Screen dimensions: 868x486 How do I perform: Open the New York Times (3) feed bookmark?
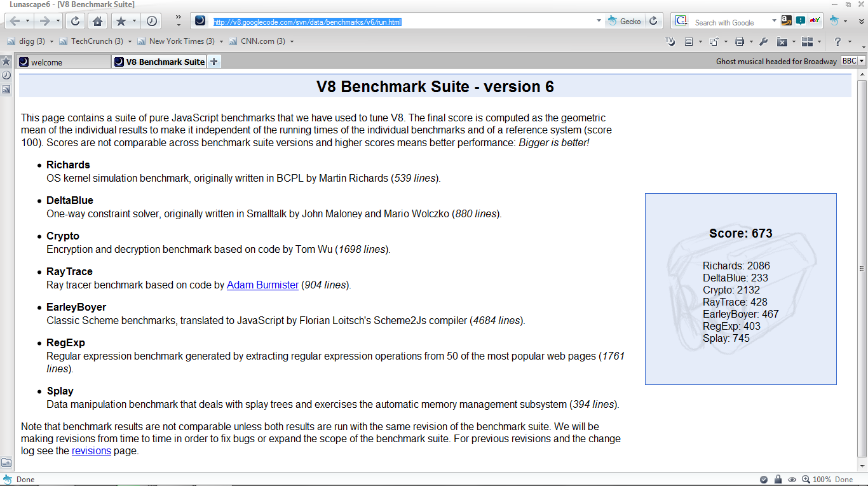click(176, 41)
